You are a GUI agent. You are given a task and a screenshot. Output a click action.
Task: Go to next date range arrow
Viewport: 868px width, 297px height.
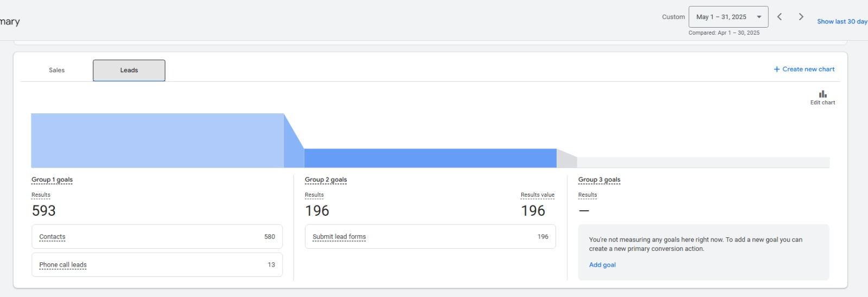pyautogui.click(x=801, y=17)
